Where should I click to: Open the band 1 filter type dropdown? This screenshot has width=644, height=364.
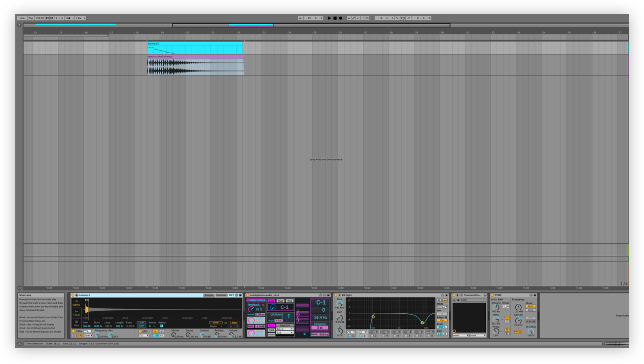pyautogui.click(x=351, y=332)
